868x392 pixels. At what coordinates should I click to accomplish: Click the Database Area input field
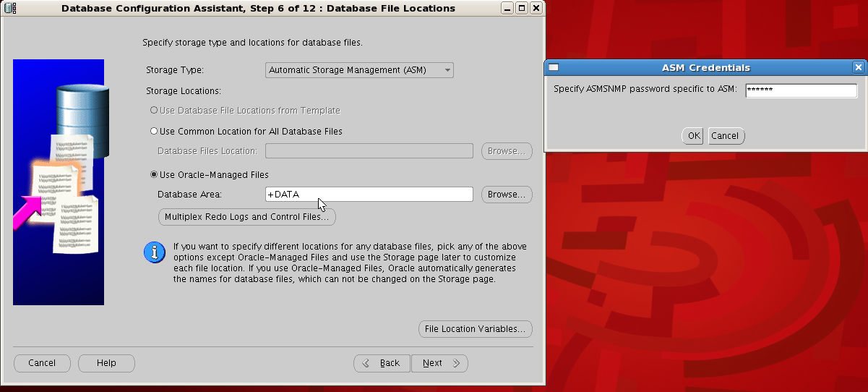pyautogui.click(x=369, y=195)
